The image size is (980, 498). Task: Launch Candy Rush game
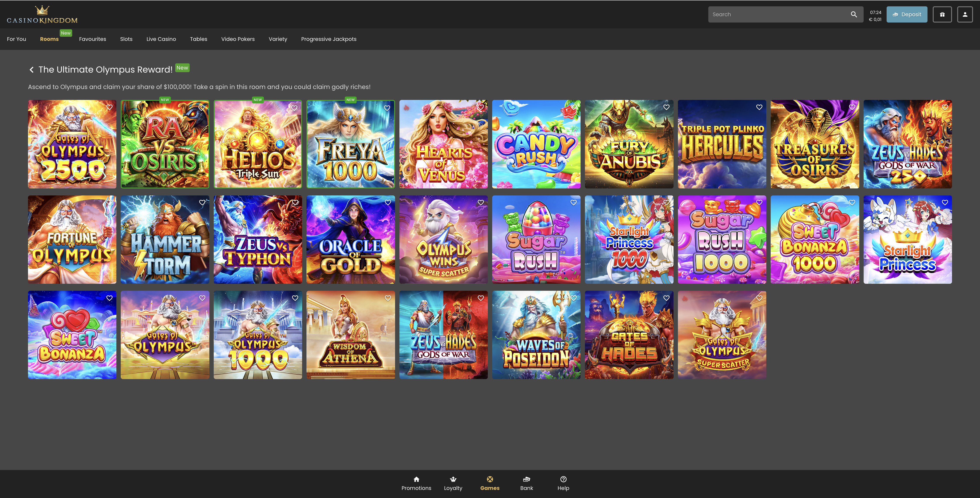pos(536,144)
